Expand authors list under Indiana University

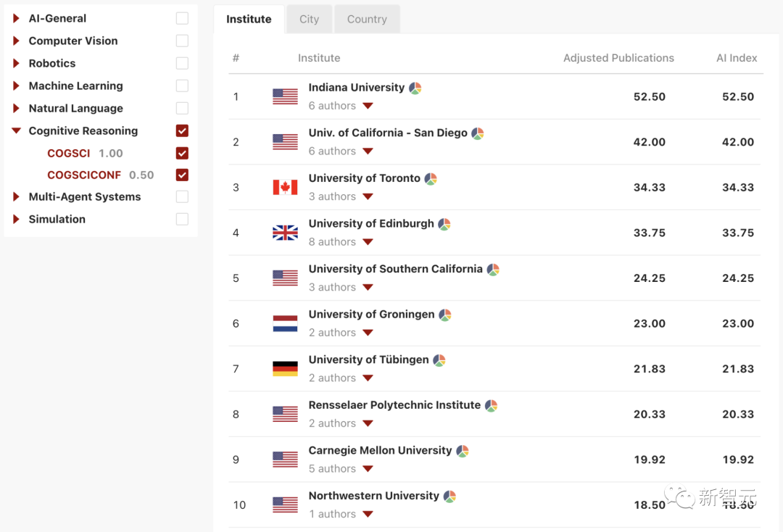tap(368, 106)
